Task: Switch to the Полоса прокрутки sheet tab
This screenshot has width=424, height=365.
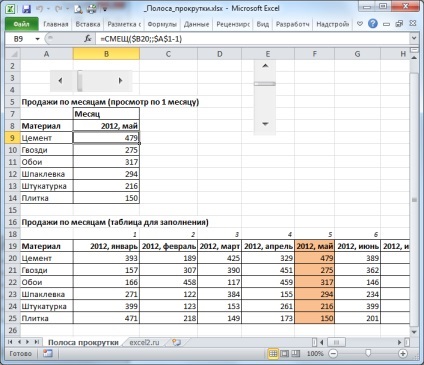Action: point(83,342)
